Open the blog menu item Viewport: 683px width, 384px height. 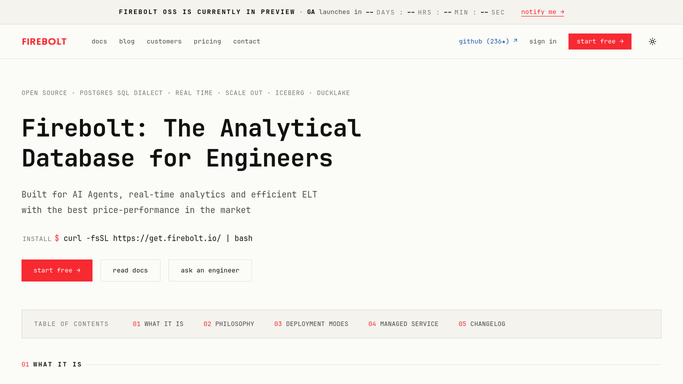[x=126, y=41]
